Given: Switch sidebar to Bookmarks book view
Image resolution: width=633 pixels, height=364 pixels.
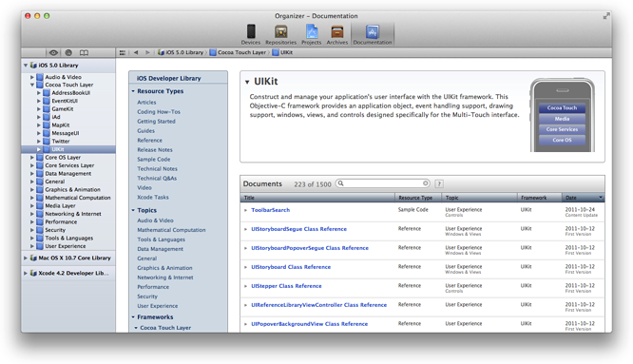Looking at the screenshot, I should 84,52.
